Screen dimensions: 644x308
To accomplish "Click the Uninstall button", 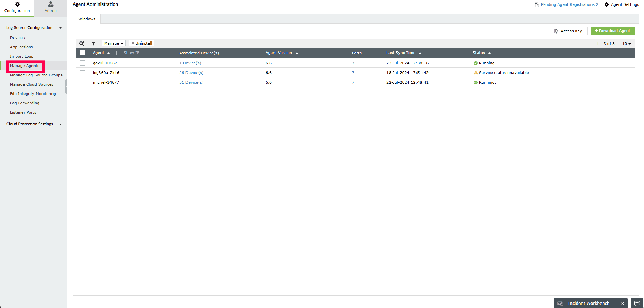I will pos(142,43).
